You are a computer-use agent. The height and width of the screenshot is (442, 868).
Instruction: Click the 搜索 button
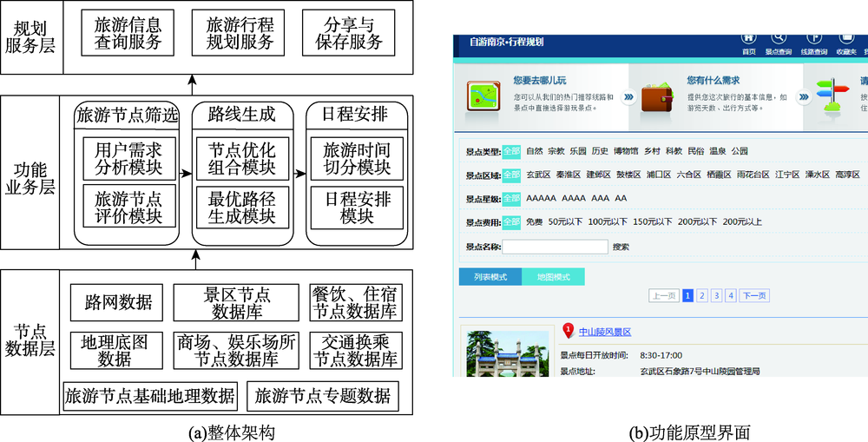[621, 247]
